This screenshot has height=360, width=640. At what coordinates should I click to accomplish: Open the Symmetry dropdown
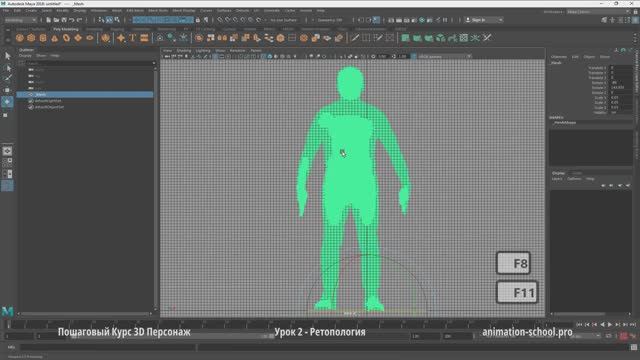(330, 20)
